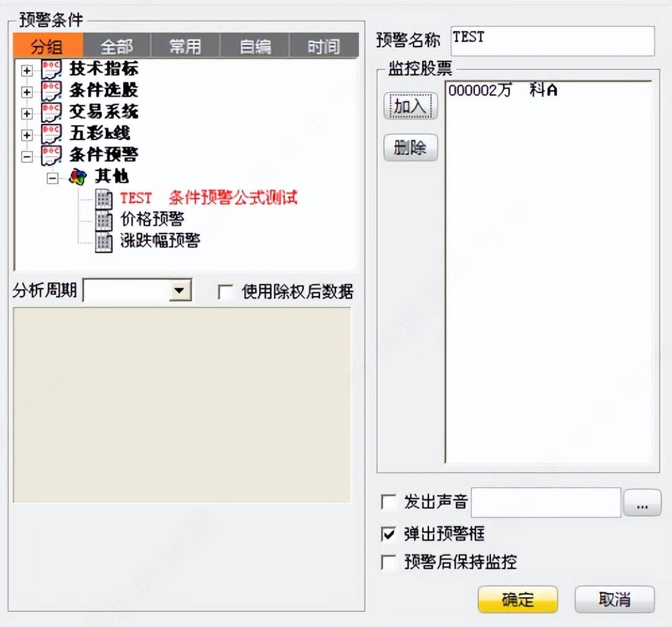Click the 交易系统 folder icon

(x=51, y=113)
